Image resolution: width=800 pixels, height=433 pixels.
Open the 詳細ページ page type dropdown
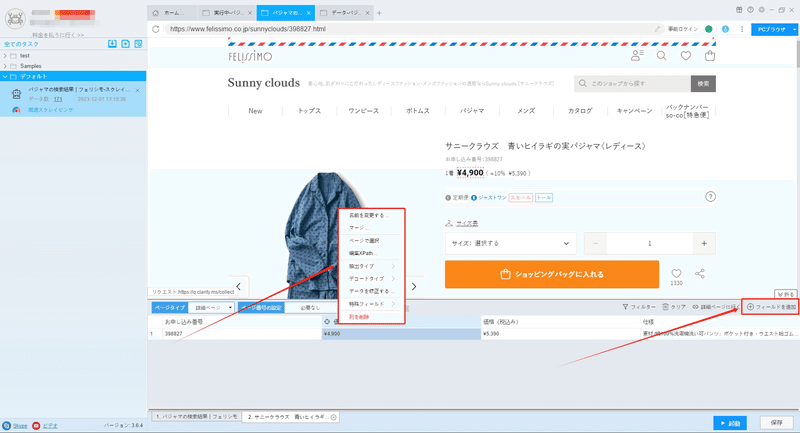(x=211, y=308)
